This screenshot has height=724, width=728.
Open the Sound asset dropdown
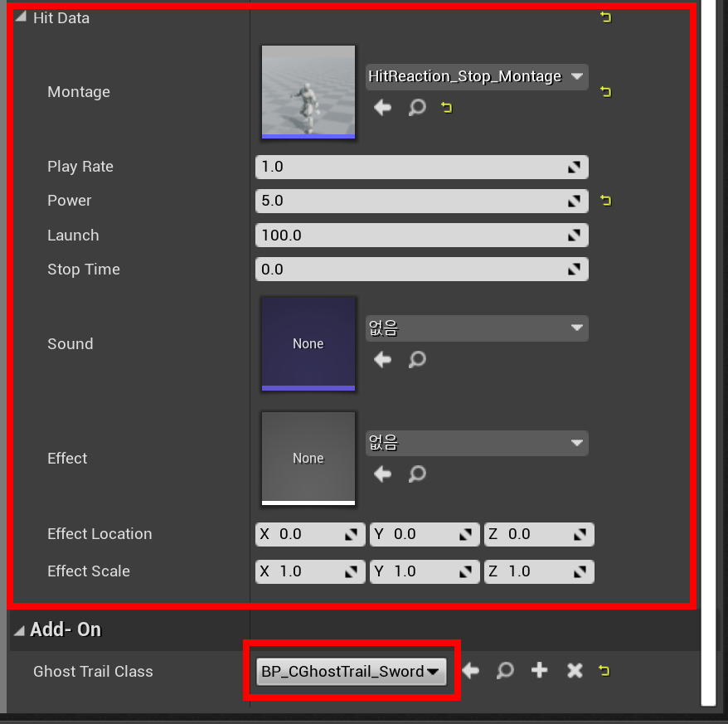point(477,328)
